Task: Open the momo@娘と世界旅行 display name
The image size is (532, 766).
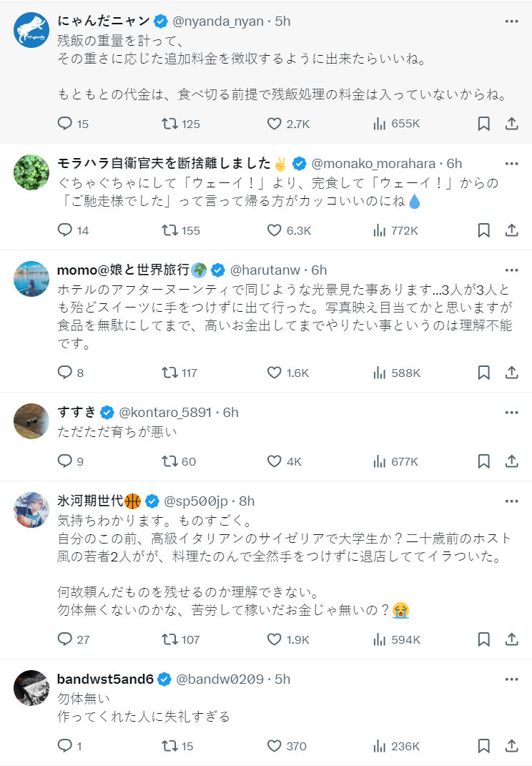Action: coord(123,270)
